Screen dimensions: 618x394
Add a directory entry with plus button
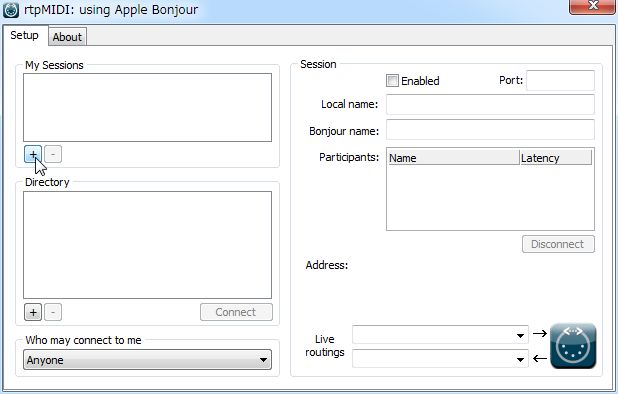pyautogui.click(x=33, y=312)
